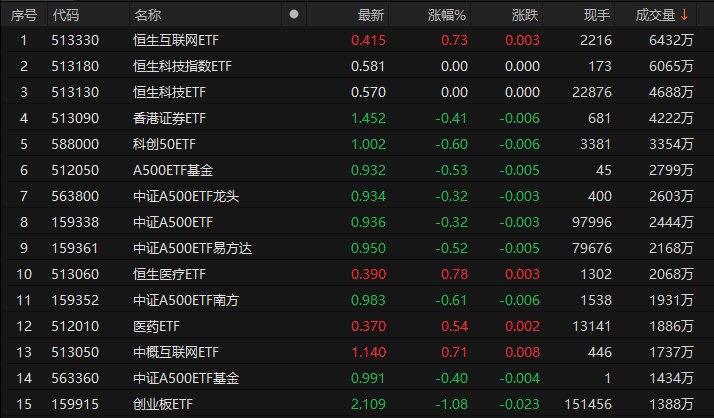Click code 159361
714x418 pixels.
(x=75, y=248)
